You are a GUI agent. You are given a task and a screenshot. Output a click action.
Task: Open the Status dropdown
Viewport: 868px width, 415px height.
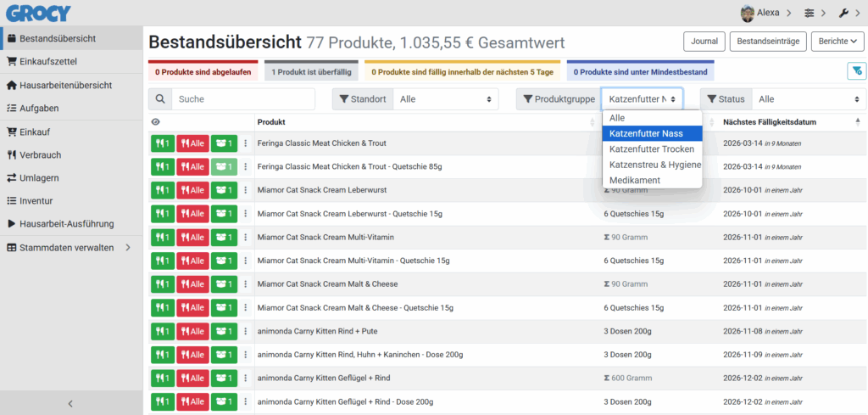809,99
